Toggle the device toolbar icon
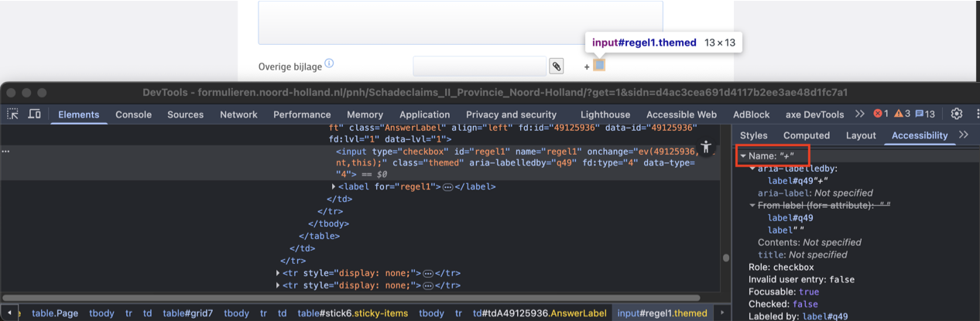Screen dimensions: 980x321 pos(34,114)
